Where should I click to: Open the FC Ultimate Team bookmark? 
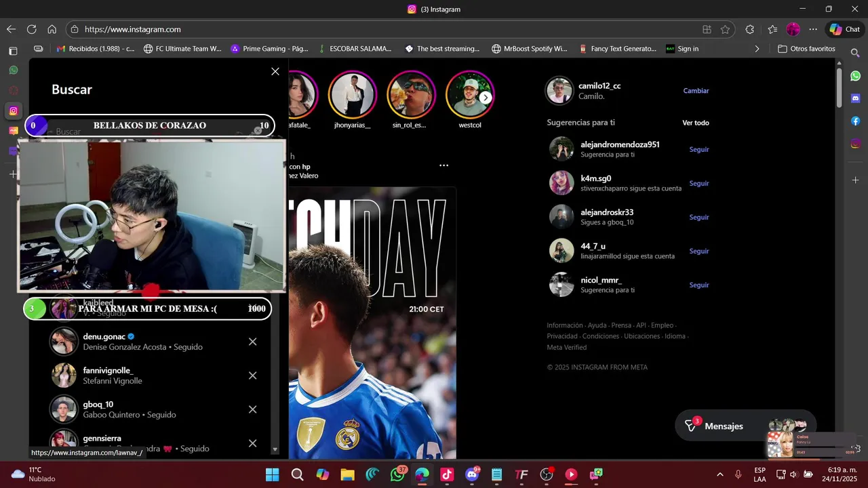point(182,49)
